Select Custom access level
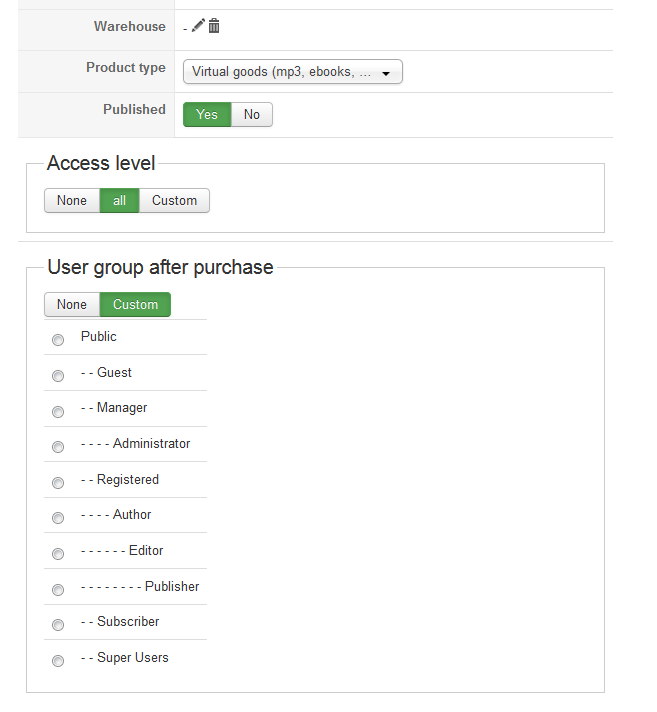Viewport: 657px width, 712px height. click(174, 201)
